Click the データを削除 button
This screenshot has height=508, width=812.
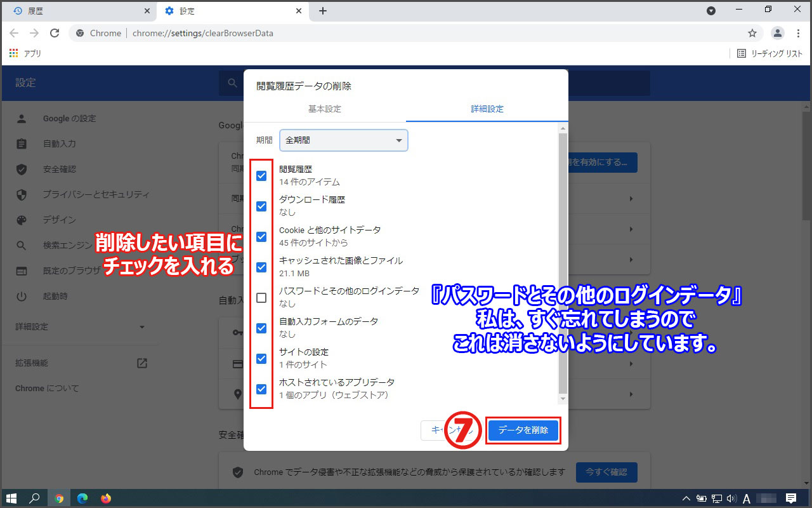(x=523, y=431)
